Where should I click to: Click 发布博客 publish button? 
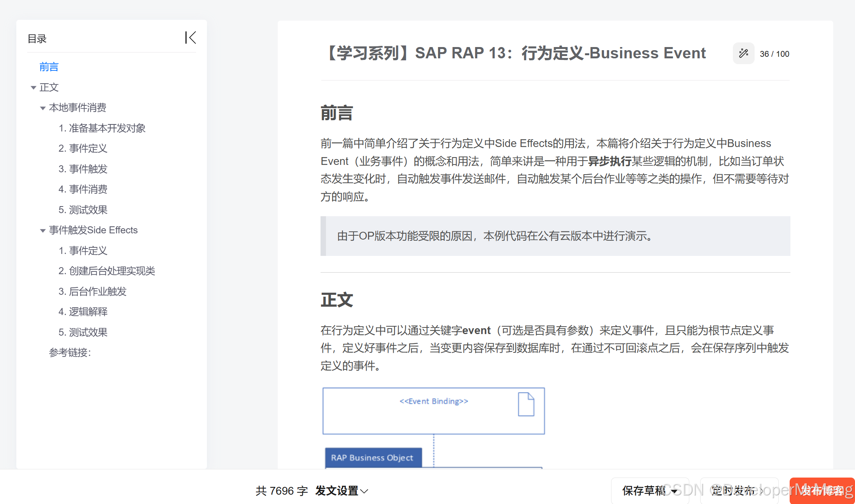tap(822, 491)
